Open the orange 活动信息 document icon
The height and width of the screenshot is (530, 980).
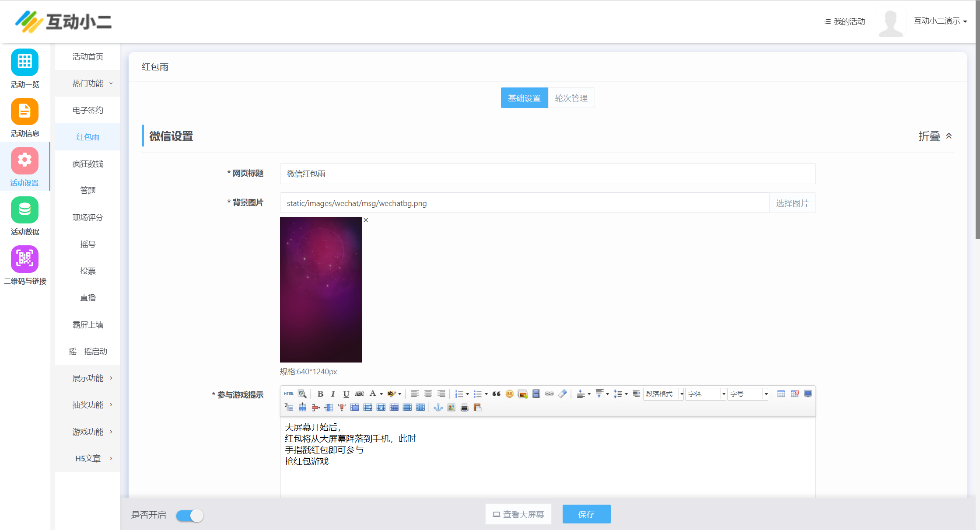pyautogui.click(x=25, y=112)
